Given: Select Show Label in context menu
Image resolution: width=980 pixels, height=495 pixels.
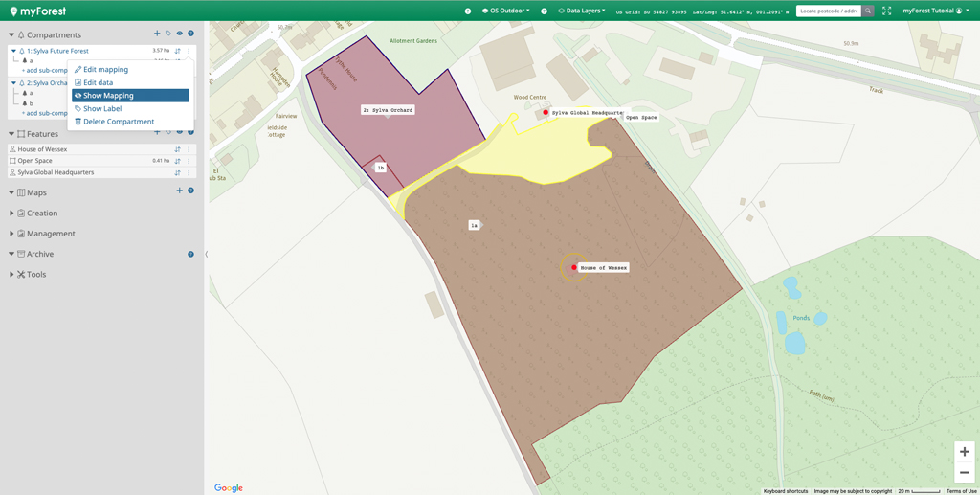Looking at the screenshot, I should click(102, 109).
